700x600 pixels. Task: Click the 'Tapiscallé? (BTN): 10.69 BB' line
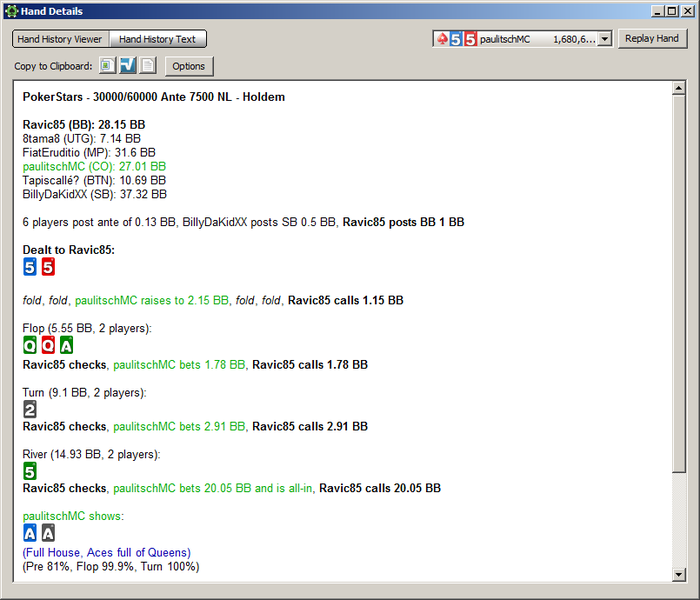(x=94, y=180)
